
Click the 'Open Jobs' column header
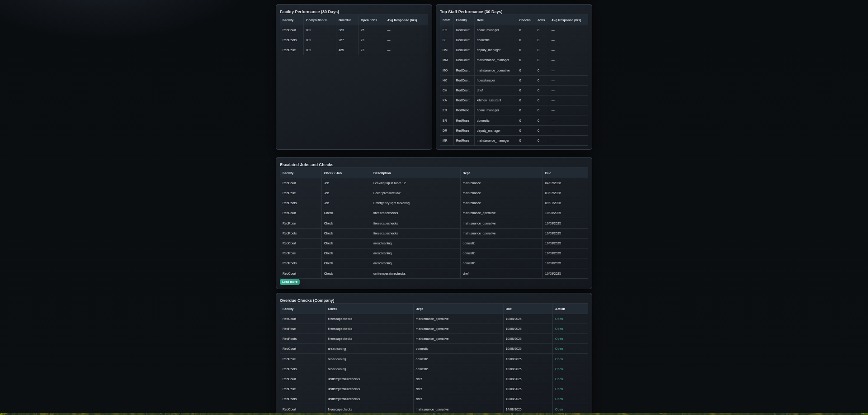pyautogui.click(x=368, y=20)
